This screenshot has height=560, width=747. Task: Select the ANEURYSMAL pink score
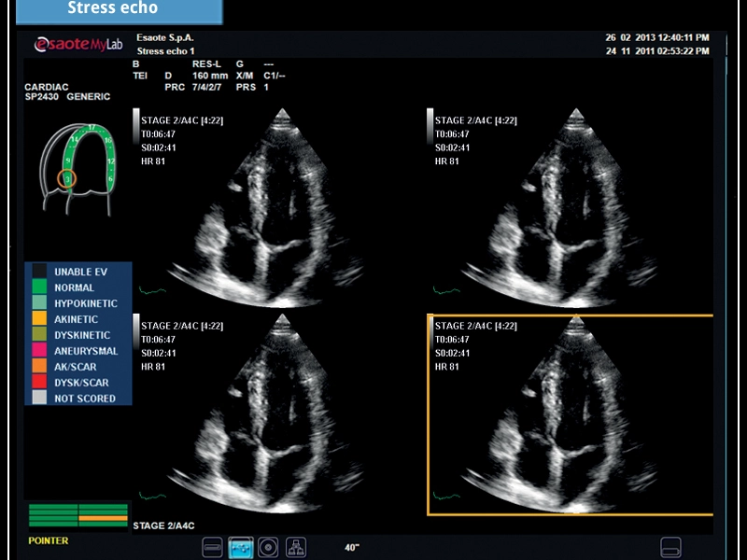[x=38, y=351]
